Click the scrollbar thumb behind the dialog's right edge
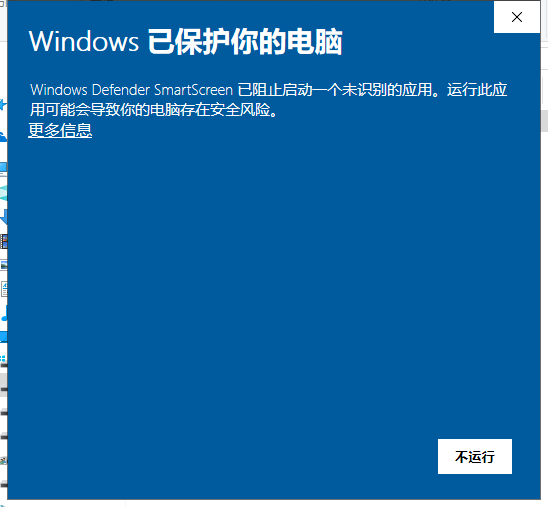Screen dimensions: 548x507 545,121
